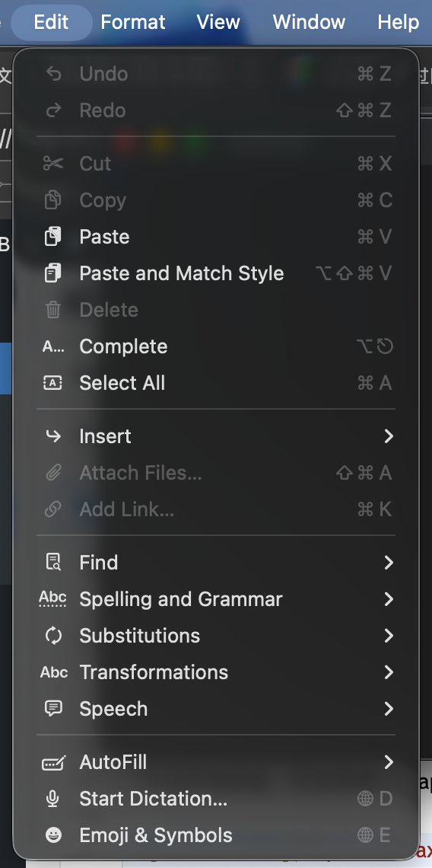432x868 pixels.
Task: Choose Start Dictation… entry
Action: (216, 799)
